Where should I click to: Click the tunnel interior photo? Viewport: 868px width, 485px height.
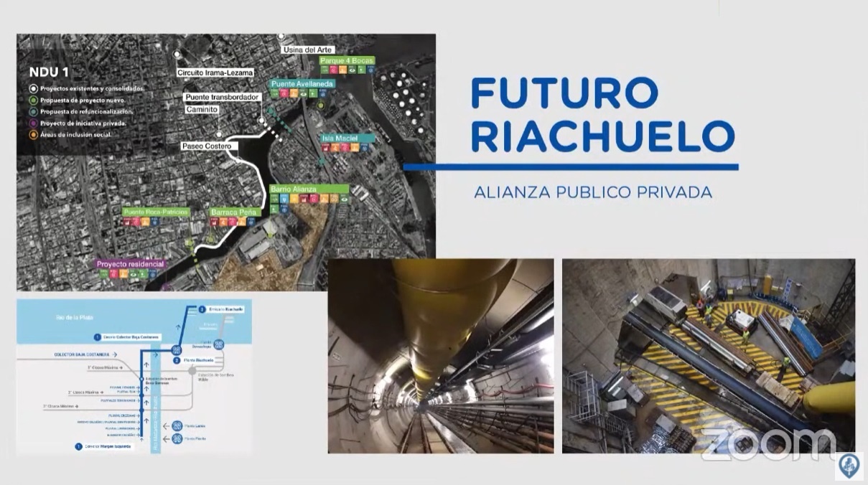click(440, 356)
